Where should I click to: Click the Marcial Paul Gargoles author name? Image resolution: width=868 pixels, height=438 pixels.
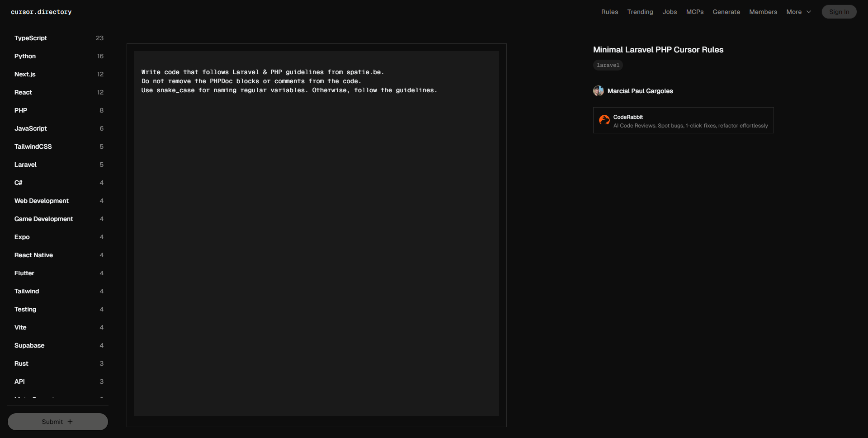coord(640,91)
